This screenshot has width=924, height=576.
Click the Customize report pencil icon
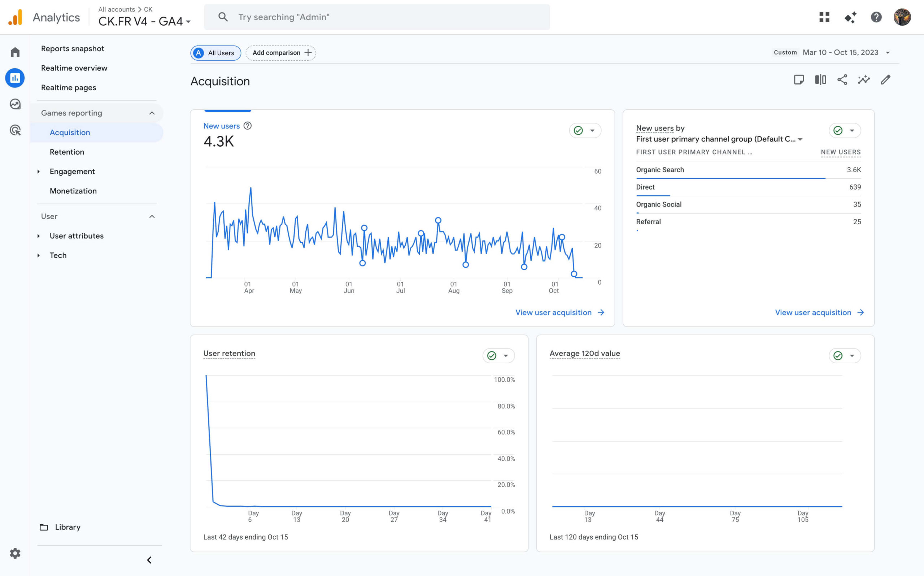[885, 79]
